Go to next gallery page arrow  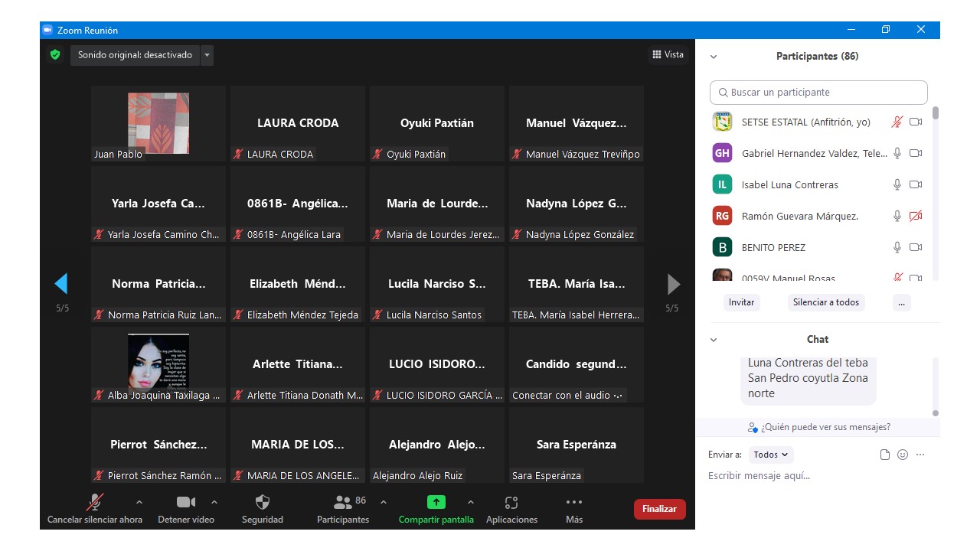[x=673, y=285]
